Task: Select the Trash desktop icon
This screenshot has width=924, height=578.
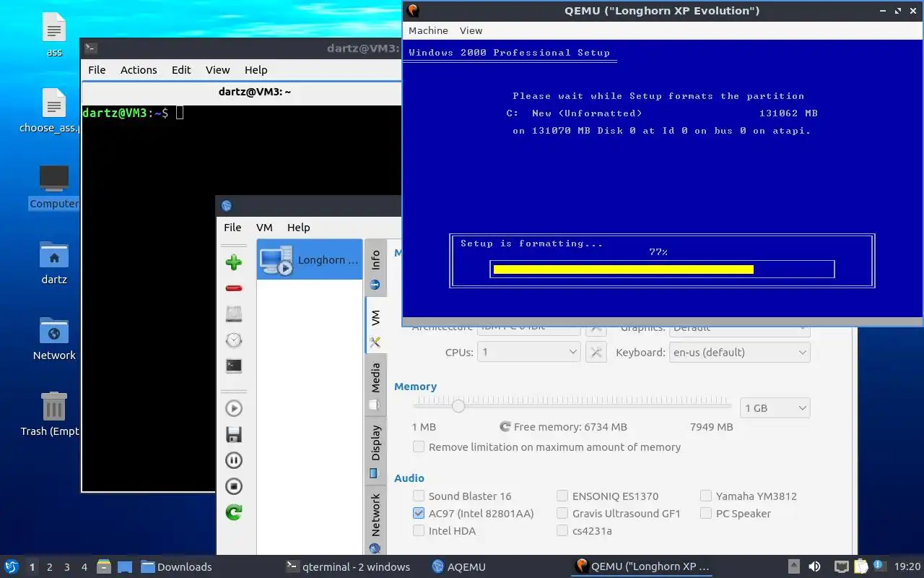Action: [x=54, y=414]
